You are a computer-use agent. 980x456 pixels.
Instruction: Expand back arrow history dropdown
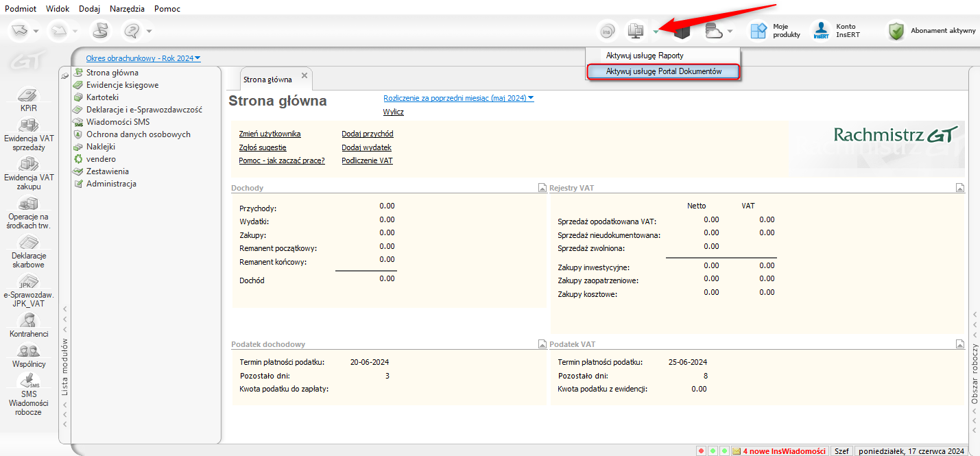36,31
